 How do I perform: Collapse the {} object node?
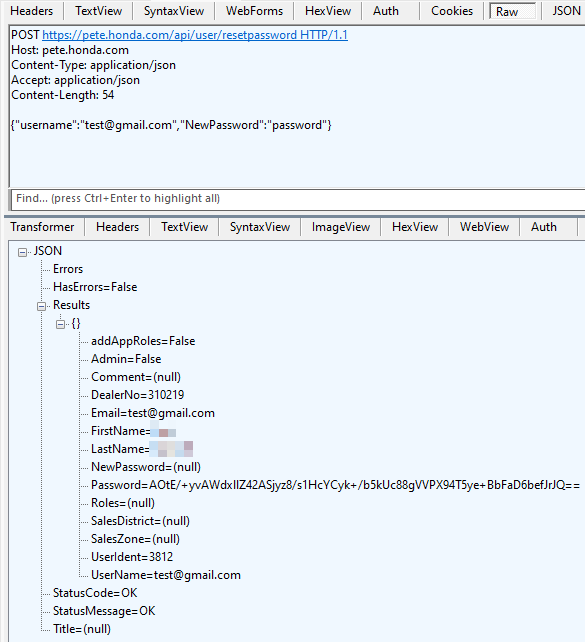(61, 324)
